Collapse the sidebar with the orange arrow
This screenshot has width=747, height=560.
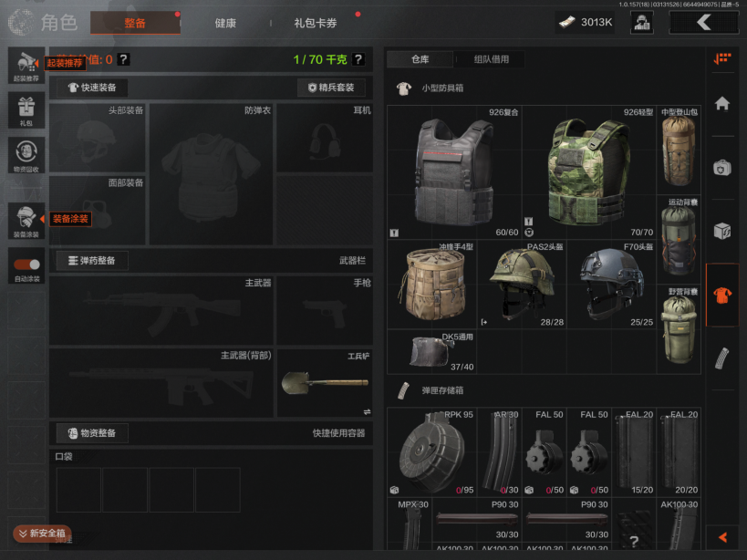[x=722, y=537]
